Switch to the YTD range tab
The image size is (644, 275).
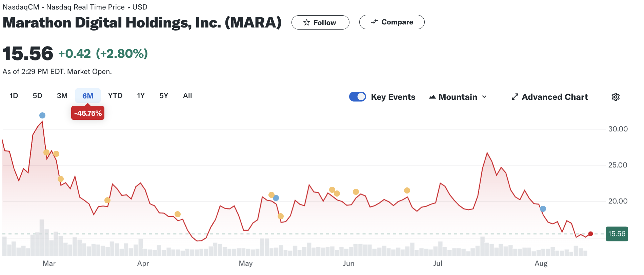pos(115,96)
